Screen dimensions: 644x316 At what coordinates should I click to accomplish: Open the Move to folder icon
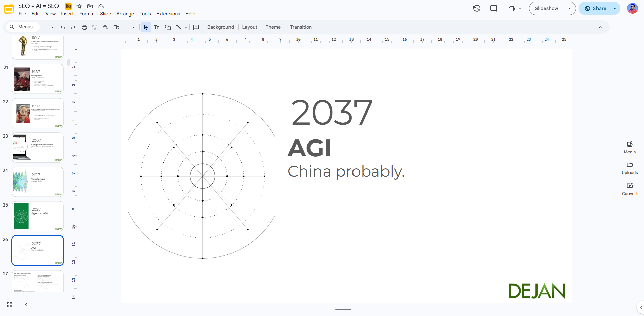(90, 6)
